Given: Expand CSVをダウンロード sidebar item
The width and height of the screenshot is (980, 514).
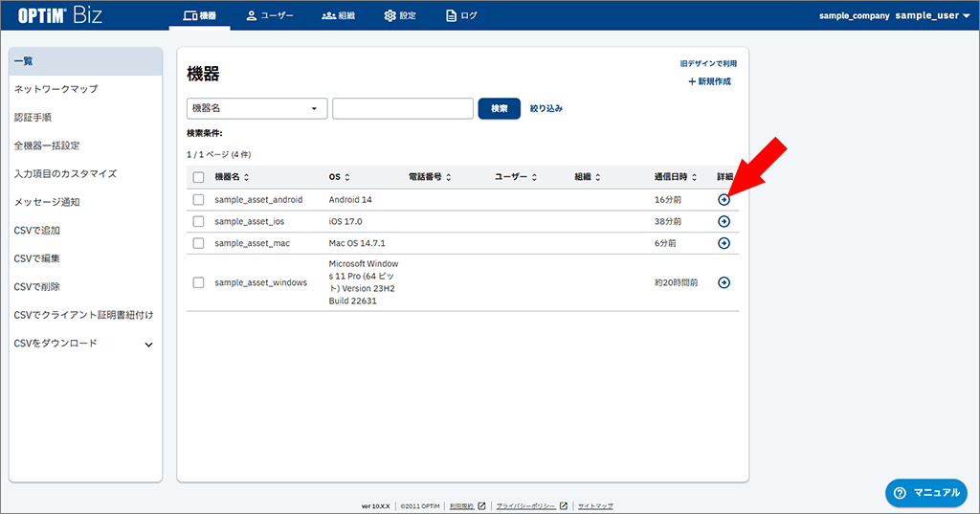Looking at the screenshot, I should pyautogui.click(x=148, y=344).
